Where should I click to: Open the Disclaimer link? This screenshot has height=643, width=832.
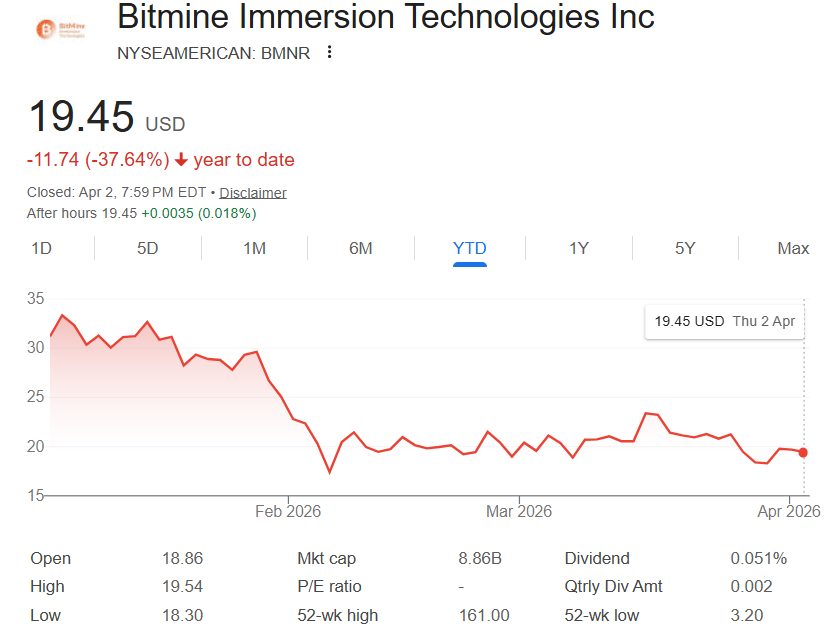click(x=253, y=192)
